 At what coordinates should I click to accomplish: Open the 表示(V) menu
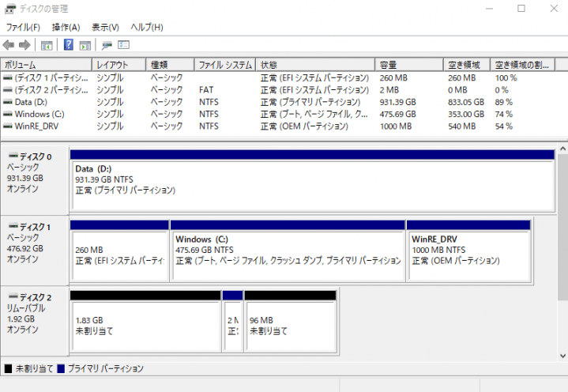click(105, 27)
